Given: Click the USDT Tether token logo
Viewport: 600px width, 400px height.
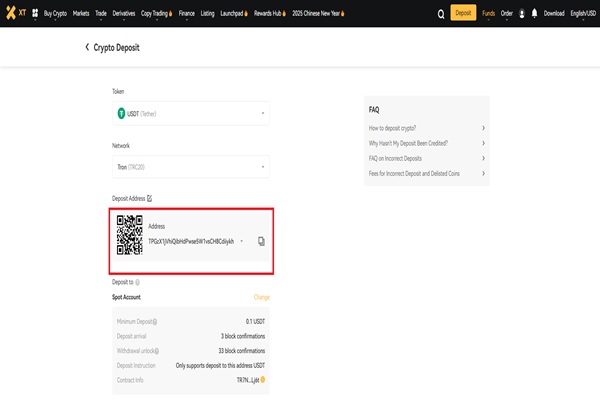Looking at the screenshot, I should (121, 113).
